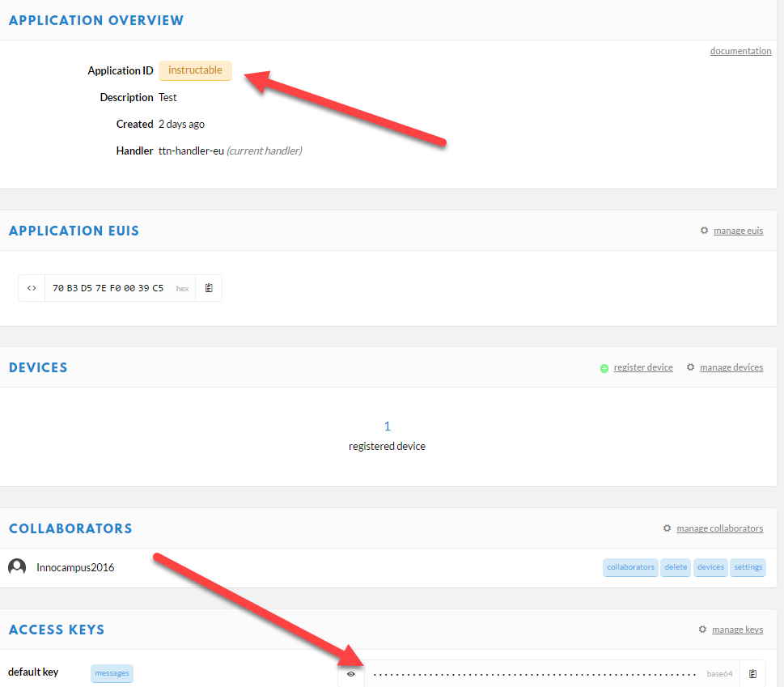
Task: Click the '(current handler)' note
Action: (265, 151)
